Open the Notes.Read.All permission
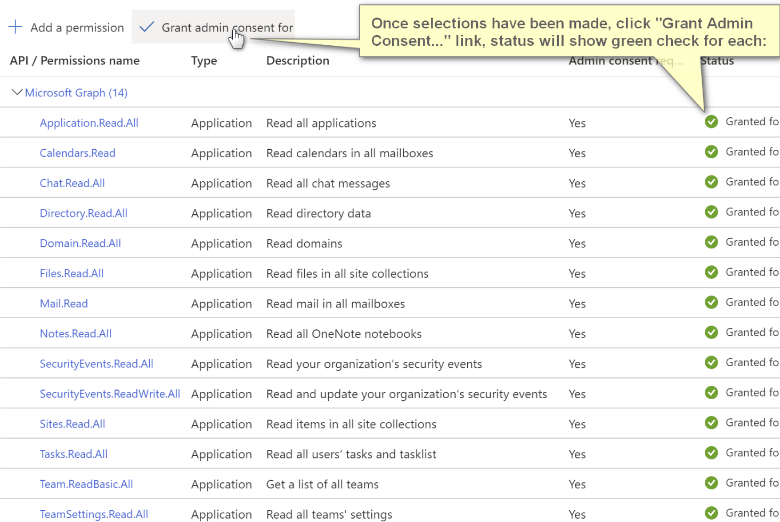 click(76, 333)
